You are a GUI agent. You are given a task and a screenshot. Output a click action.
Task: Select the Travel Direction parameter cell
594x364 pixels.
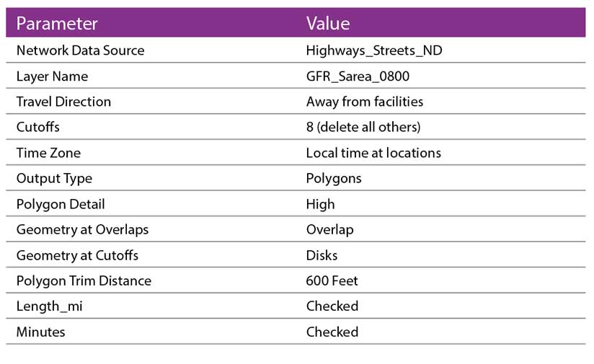coord(63,102)
